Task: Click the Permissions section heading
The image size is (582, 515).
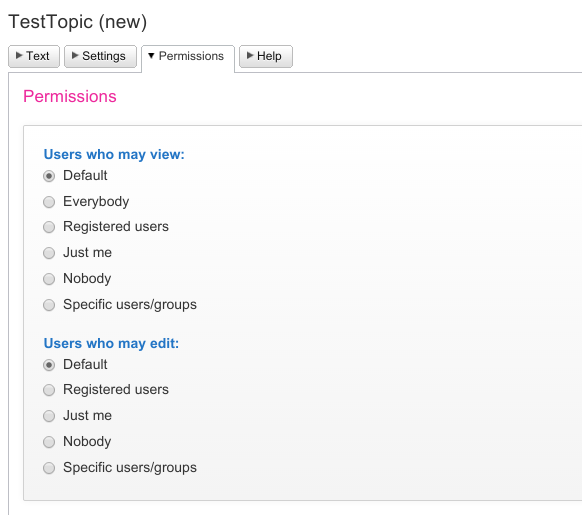Action: (70, 96)
